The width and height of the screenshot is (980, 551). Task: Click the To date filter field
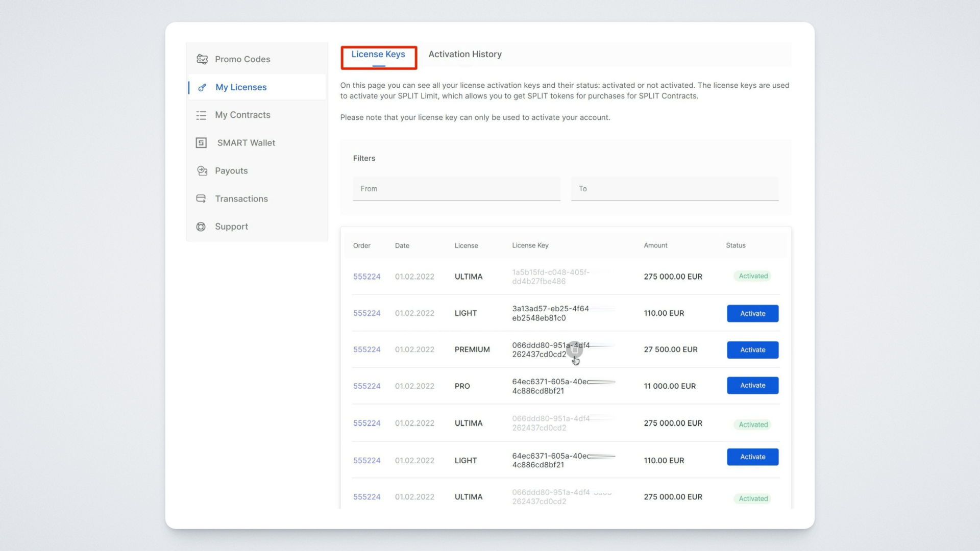(x=674, y=189)
